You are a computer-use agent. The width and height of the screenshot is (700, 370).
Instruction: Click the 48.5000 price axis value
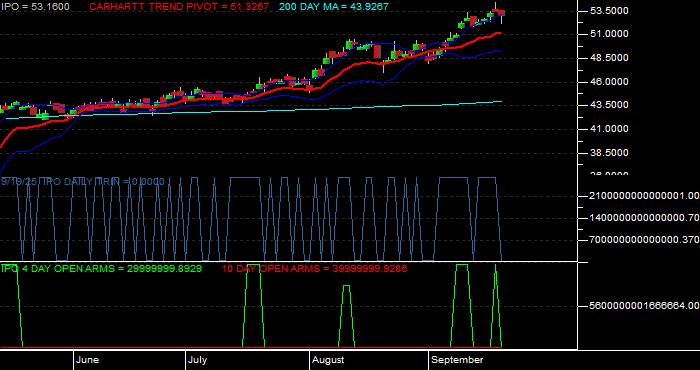[x=609, y=58]
